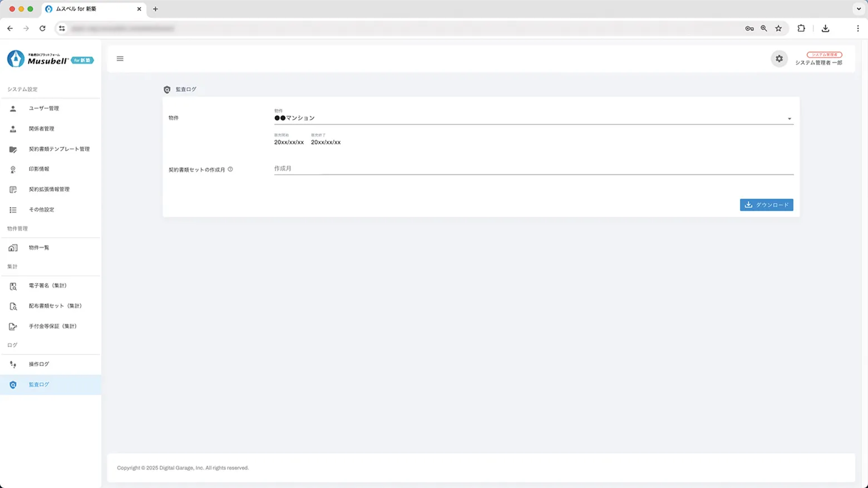Viewport: 868px width, 488px height.
Task: Bookmark this page with the star icon
Action: [x=778, y=28]
